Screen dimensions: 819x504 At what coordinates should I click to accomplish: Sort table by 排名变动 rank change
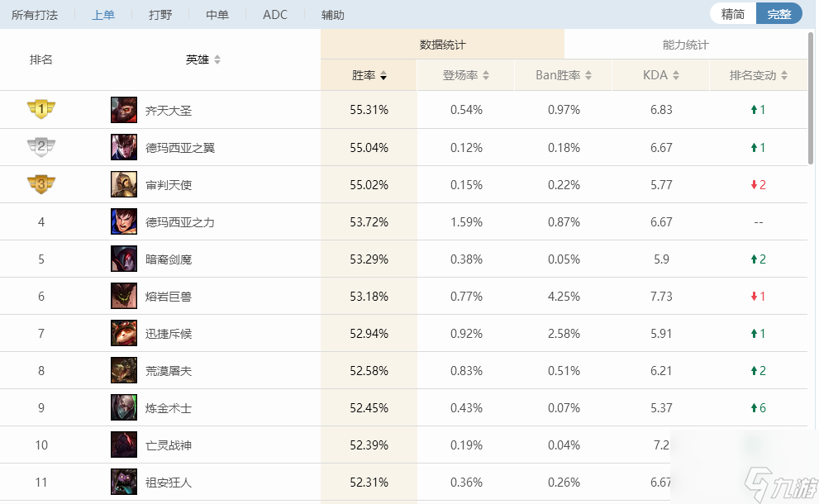pyautogui.click(x=759, y=75)
